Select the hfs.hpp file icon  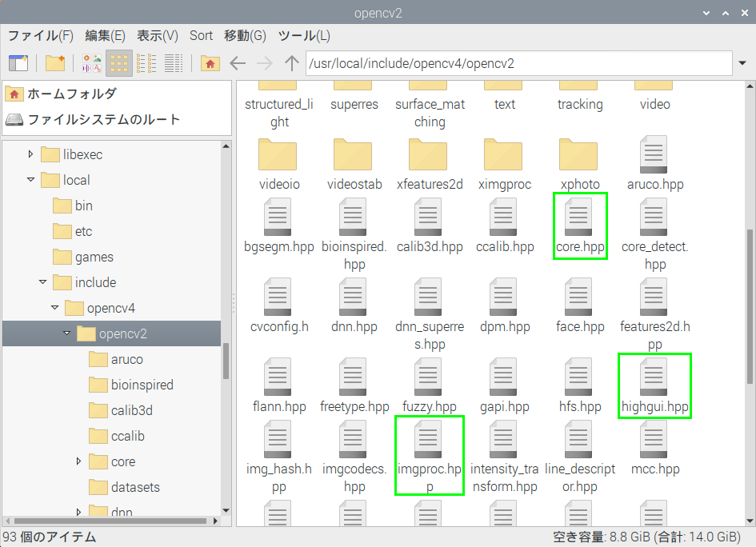point(578,377)
